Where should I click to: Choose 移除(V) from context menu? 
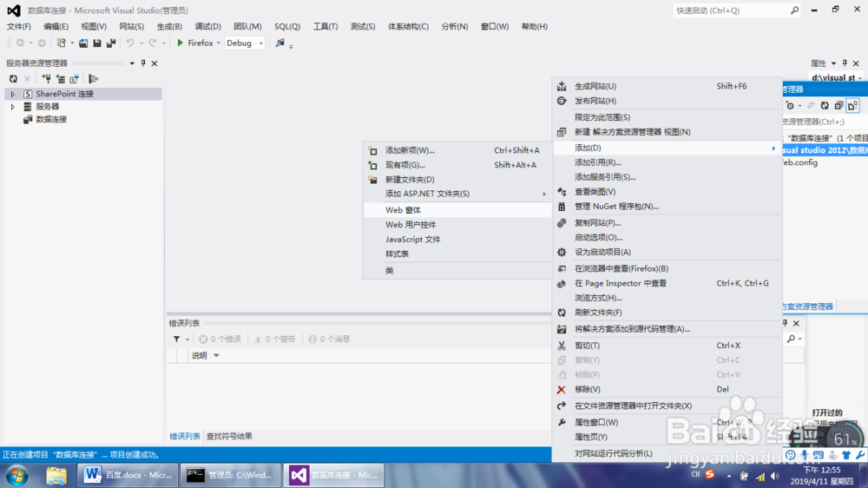click(x=667, y=389)
